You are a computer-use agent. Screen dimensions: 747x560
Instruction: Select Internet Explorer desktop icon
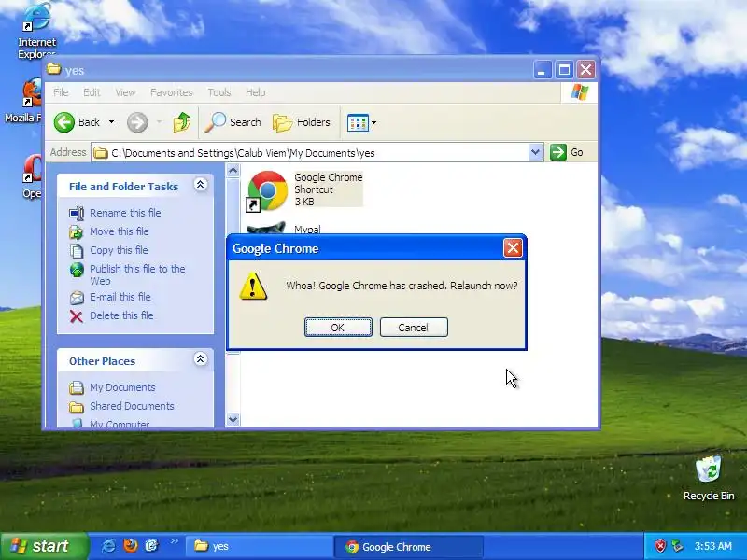point(36,30)
